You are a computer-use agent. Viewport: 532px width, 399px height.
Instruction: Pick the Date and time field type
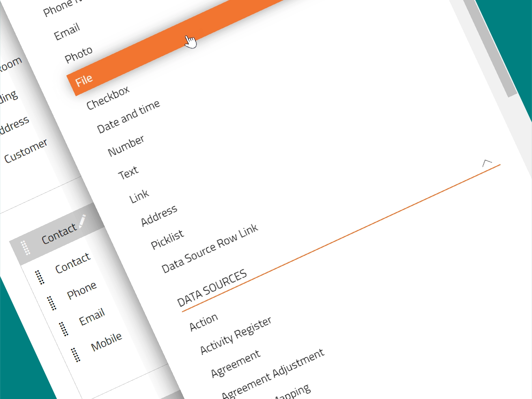click(x=128, y=117)
